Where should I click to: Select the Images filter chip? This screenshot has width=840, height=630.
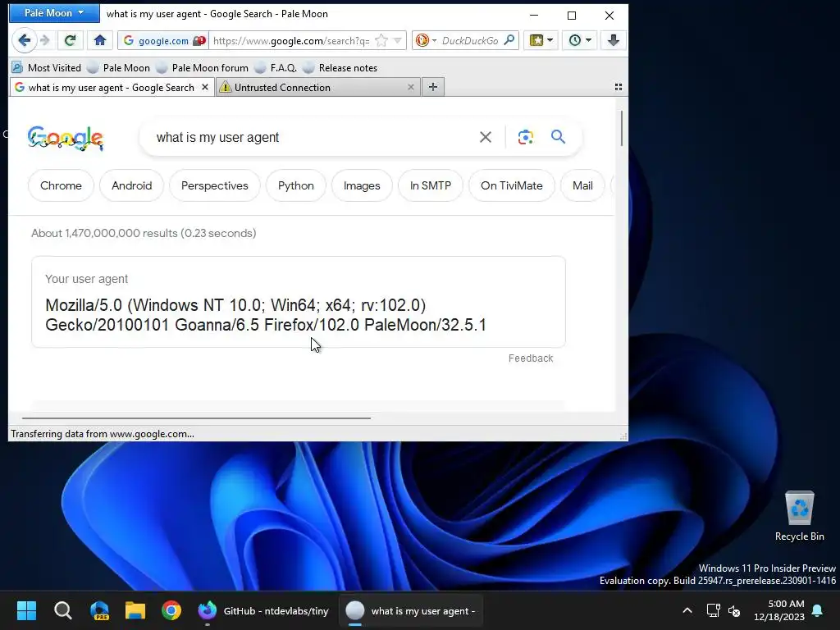362,185
